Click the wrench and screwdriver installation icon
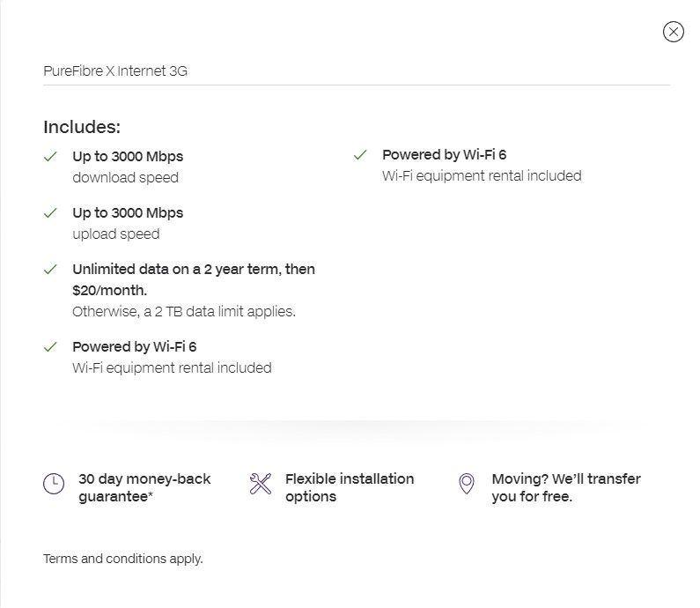 tap(261, 484)
